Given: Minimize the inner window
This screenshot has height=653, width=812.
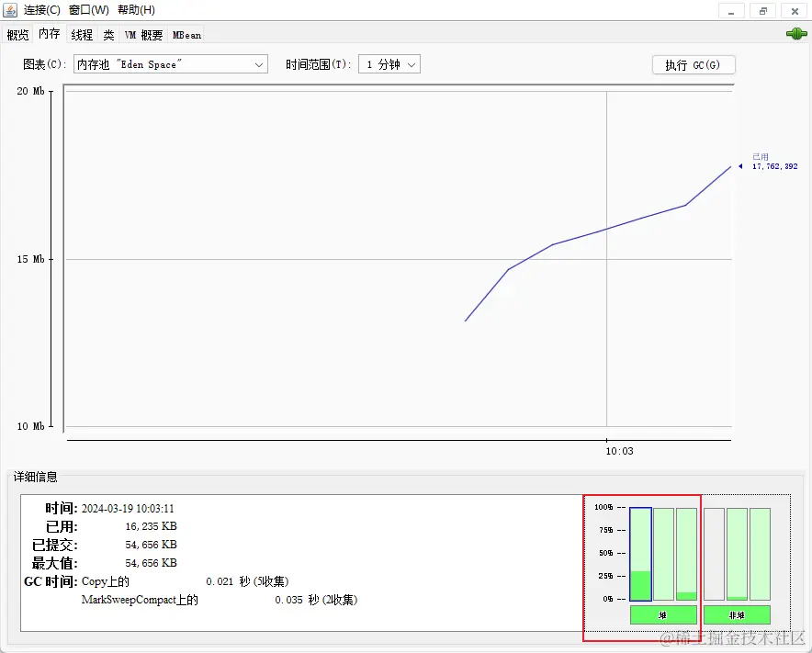Looking at the screenshot, I should 731,11.
